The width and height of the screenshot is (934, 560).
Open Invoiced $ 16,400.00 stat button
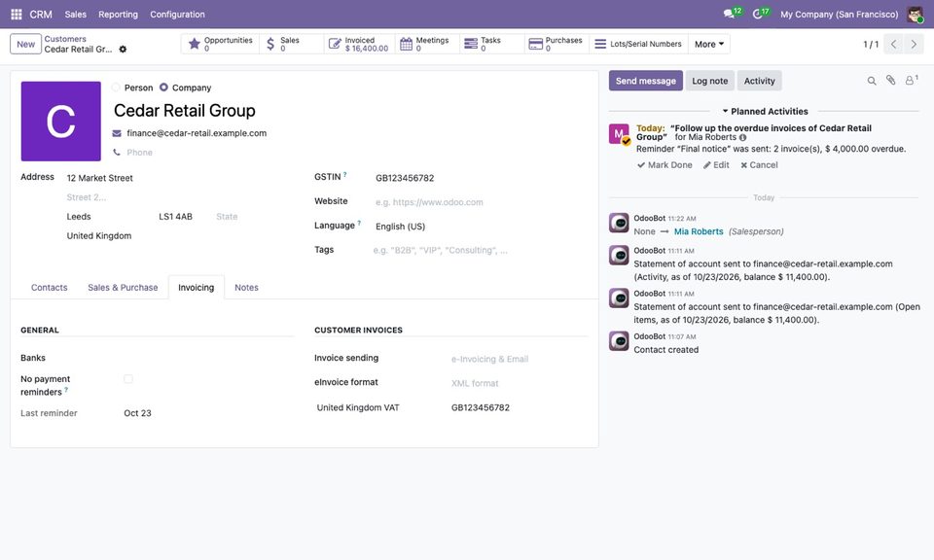pyautogui.click(x=357, y=44)
